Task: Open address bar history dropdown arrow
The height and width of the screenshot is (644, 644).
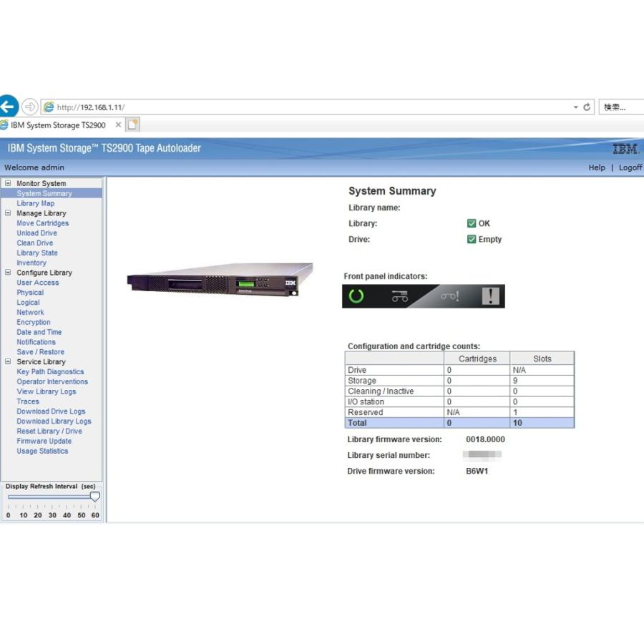Action: click(575, 107)
